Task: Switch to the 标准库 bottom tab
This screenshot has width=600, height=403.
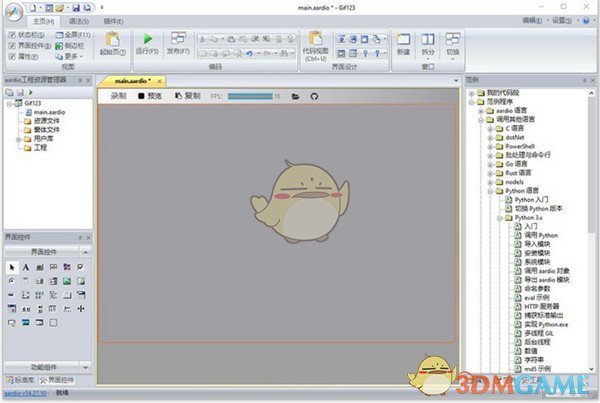Action: click(x=21, y=380)
